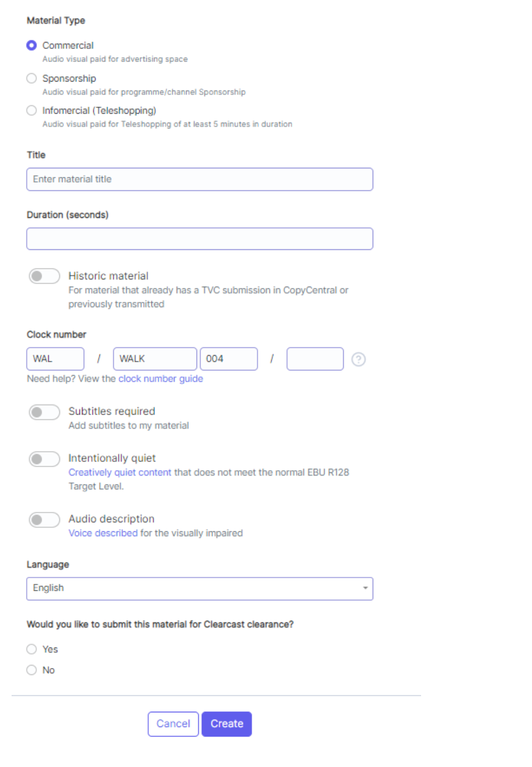Viewport: 532px width, 767px height.
Task: Open the clock number guide link
Action: (x=160, y=379)
